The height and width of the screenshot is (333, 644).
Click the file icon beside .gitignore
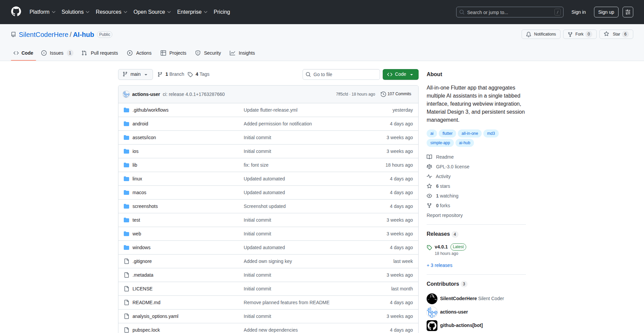coord(126,261)
